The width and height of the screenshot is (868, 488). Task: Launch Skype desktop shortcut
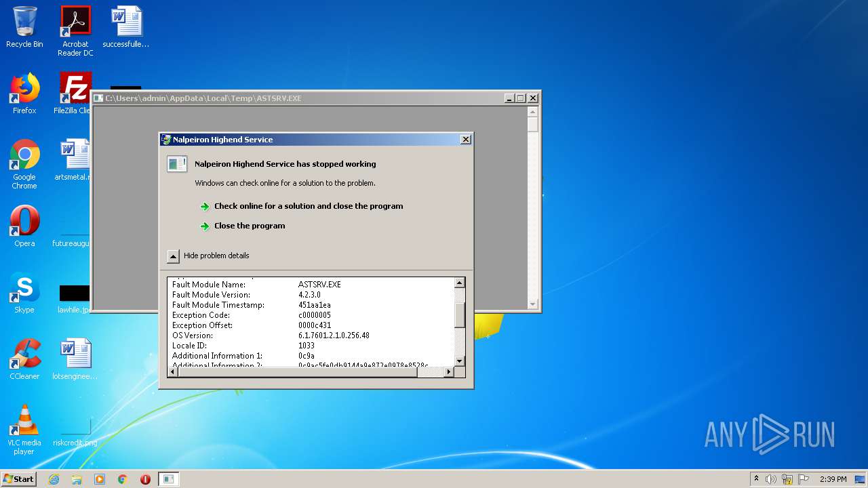pyautogui.click(x=24, y=293)
